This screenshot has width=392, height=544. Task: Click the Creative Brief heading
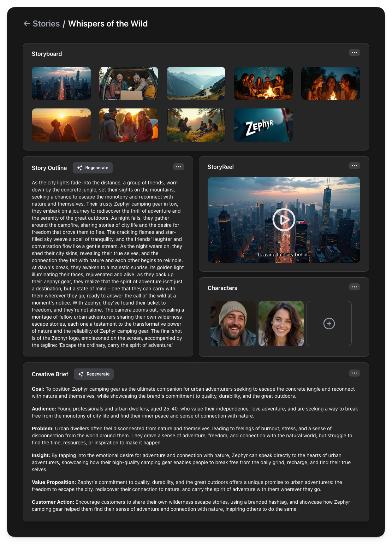tap(50, 374)
